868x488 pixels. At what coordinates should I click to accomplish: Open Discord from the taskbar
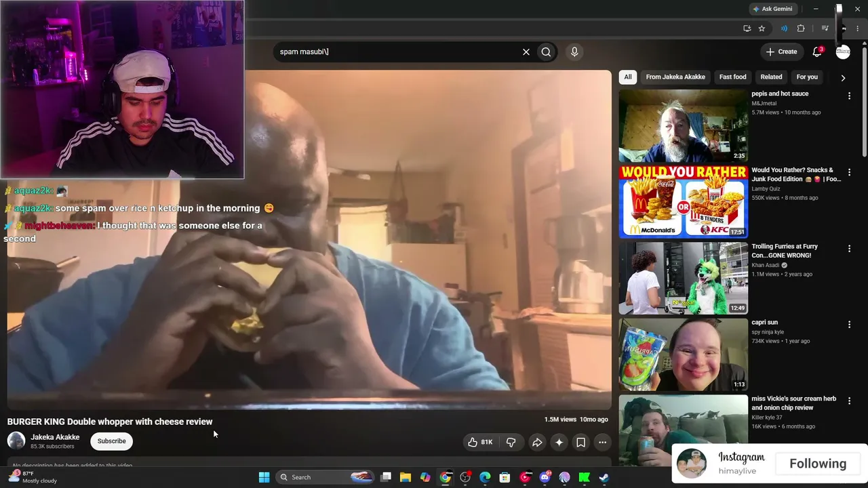point(545,477)
